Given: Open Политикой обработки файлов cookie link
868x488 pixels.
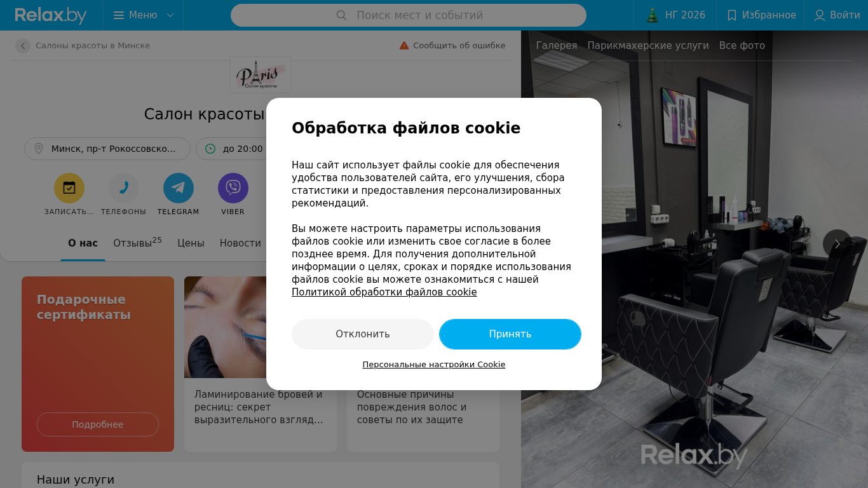Looking at the screenshot, I should coord(384,292).
